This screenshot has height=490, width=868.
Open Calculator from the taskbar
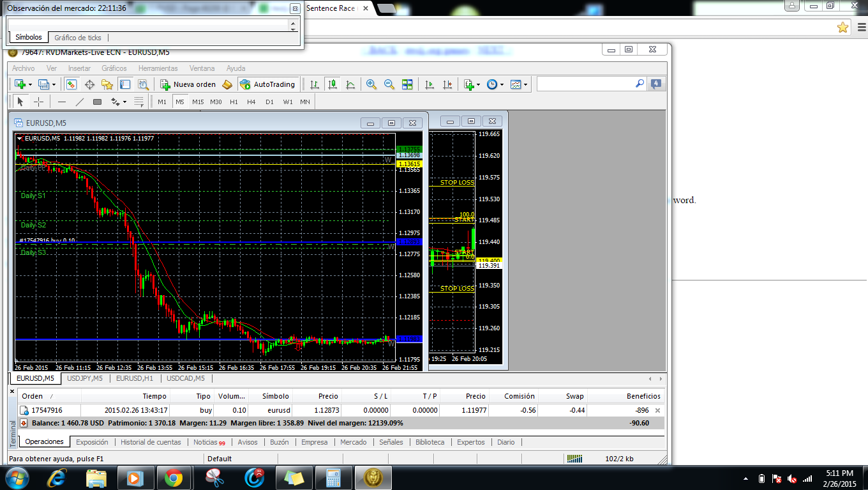333,477
